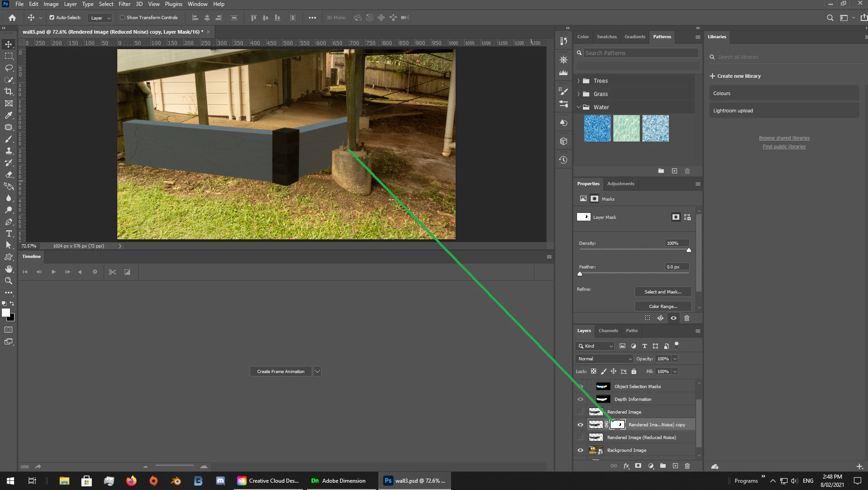
Task: Switch to the Swatches tab
Action: coord(607,37)
